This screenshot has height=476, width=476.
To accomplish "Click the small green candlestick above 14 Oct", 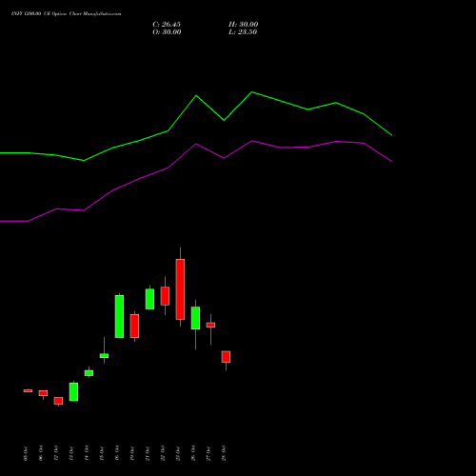I will point(89,373).
